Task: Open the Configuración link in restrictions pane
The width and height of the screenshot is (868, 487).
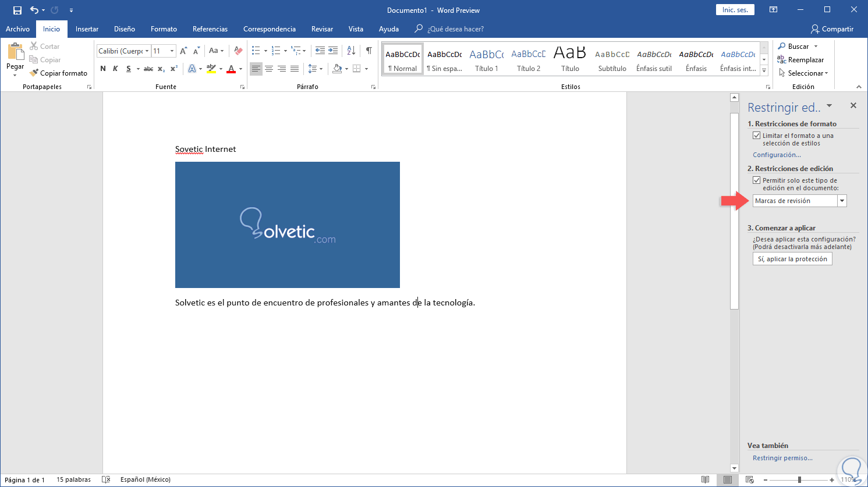Action: (x=777, y=155)
